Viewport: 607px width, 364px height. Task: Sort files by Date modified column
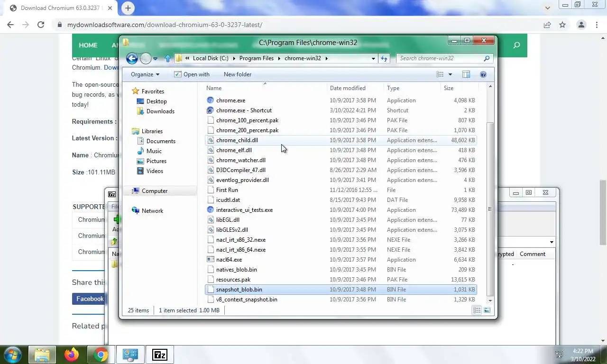(356, 88)
